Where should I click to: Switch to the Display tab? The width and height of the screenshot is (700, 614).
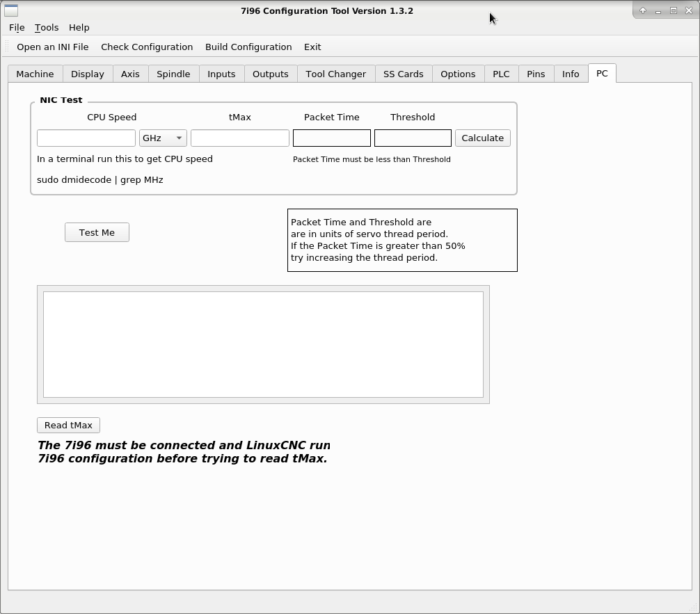88,74
